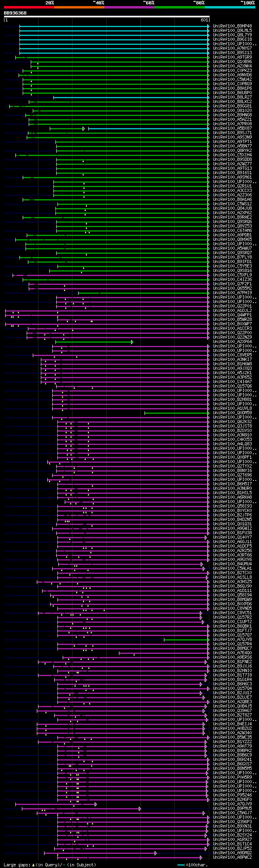259x868 pixels.
Task: Select label UniRef100_C8VER5
Action: tap(232, 355)
